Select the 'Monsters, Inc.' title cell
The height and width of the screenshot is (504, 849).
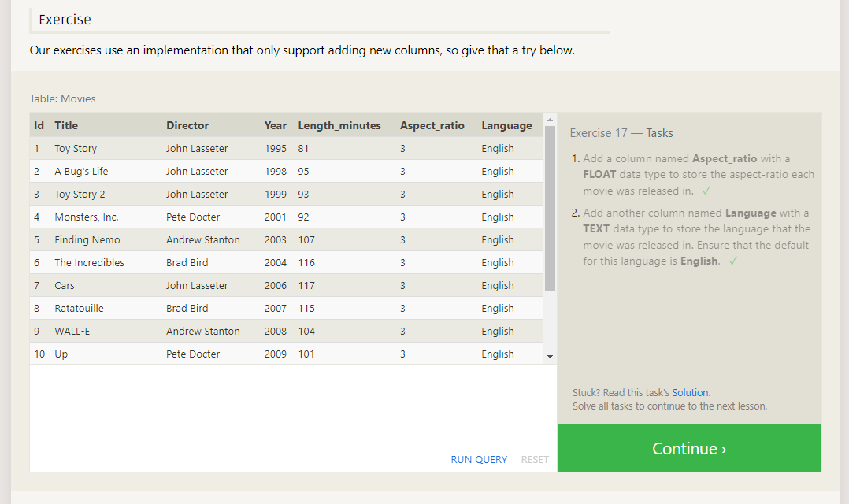87,217
